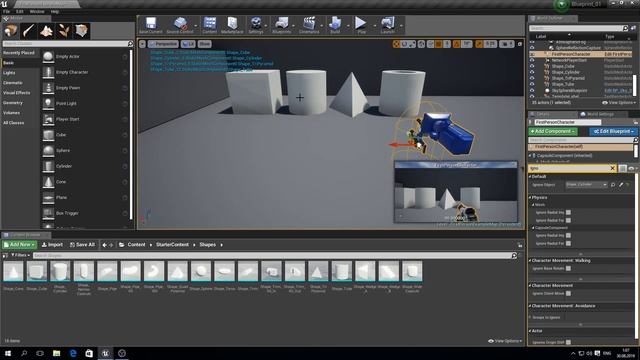Toggle visibility of the NetworkPlayerStart actor

pos(532,60)
